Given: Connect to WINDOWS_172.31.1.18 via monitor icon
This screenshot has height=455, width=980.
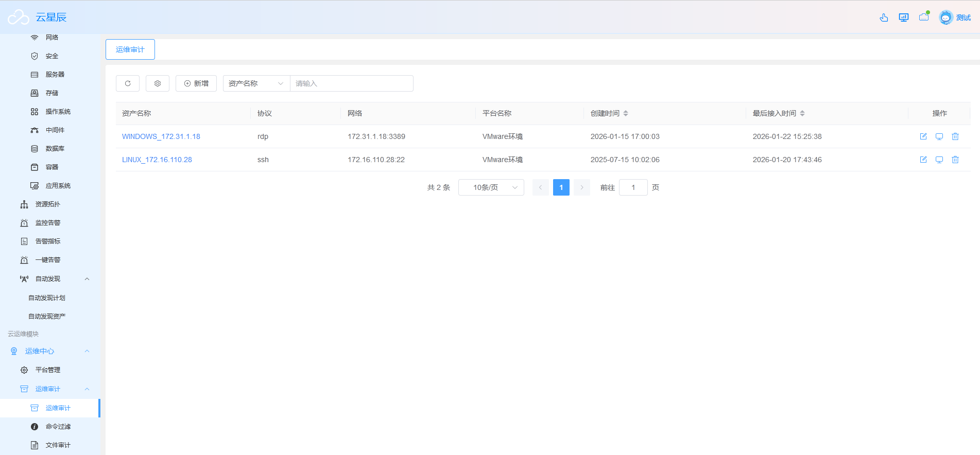Looking at the screenshot, I should [939, 136].
